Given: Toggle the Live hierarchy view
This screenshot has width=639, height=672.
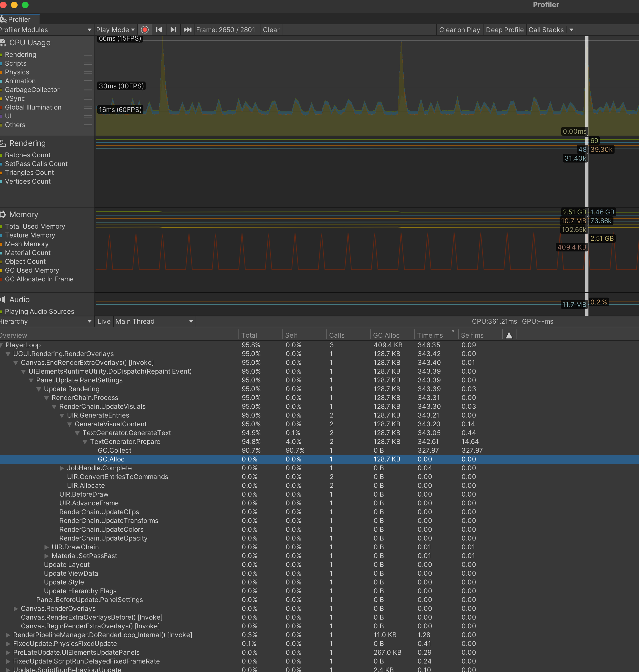Looking at the screenshot, I should click(104, 321).
